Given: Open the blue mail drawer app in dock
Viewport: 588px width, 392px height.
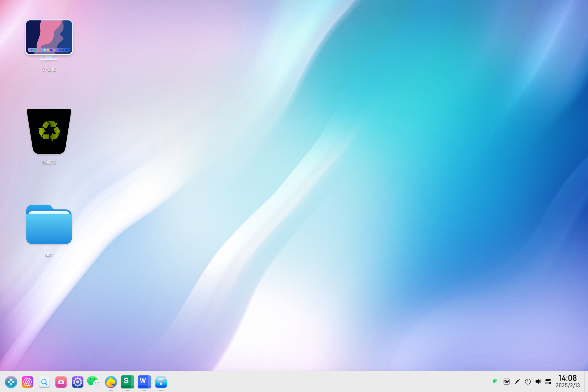Looking at the screenshot, I should [161, 382].
